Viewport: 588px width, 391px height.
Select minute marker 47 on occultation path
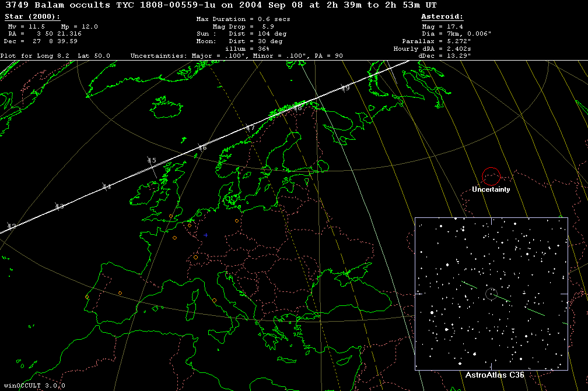(250, 128)
